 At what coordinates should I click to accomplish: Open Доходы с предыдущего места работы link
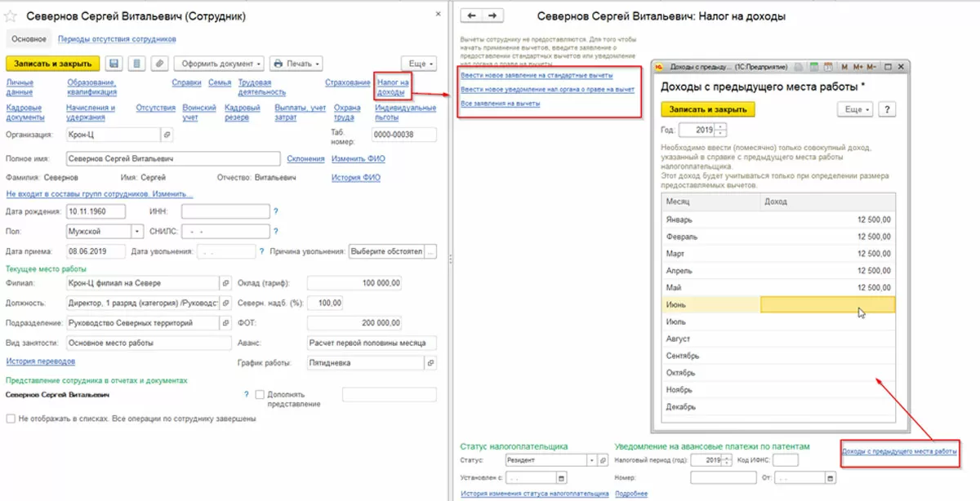coord(899,450)
